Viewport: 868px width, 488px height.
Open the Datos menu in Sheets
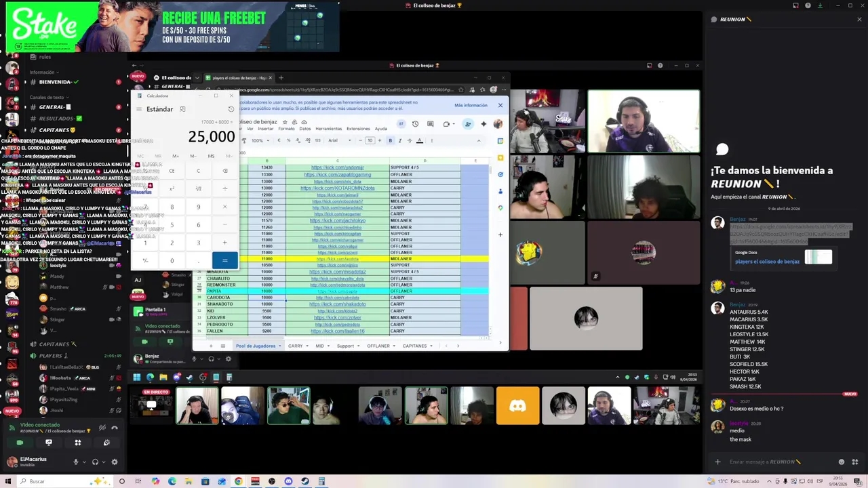click(x=305, y=129)
